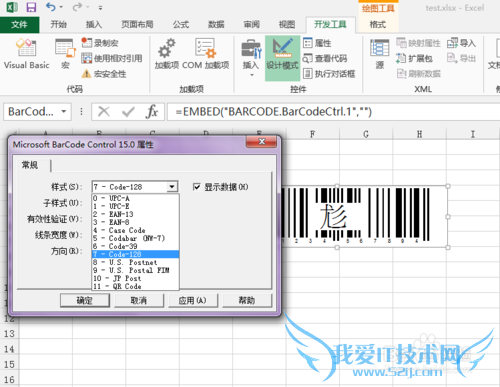Click the formula bar Enter checkmark
500x387 pixels.
pyautogui.click(x=128, y=111)
